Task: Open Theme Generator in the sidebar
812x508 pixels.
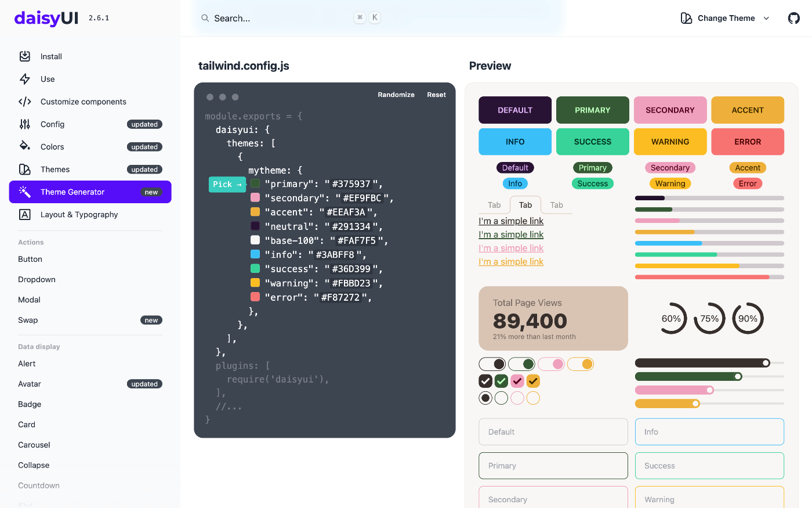Action: (90, 192)
